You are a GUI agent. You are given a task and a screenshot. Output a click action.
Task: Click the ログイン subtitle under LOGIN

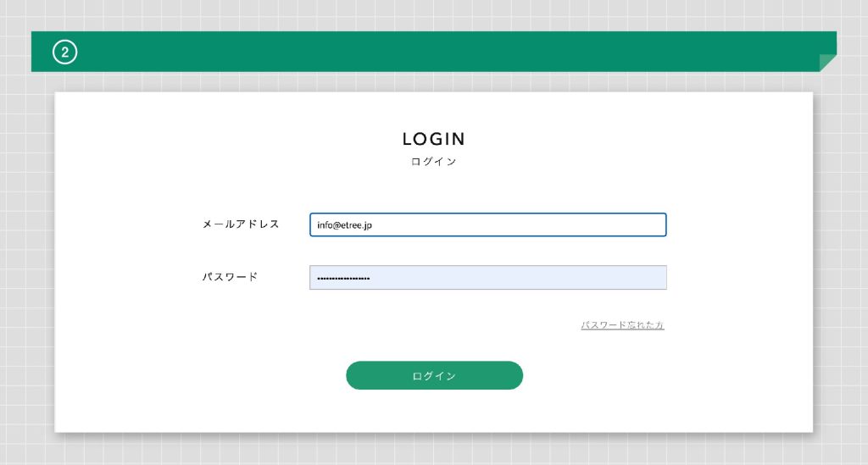[x=433, y=162]
